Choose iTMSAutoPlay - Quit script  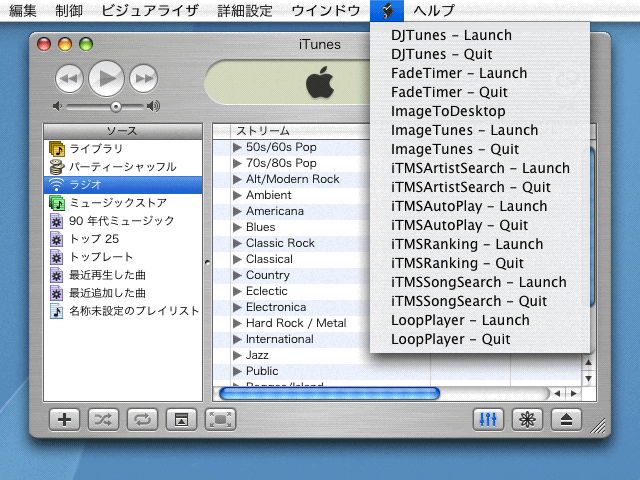pos(480,225)
